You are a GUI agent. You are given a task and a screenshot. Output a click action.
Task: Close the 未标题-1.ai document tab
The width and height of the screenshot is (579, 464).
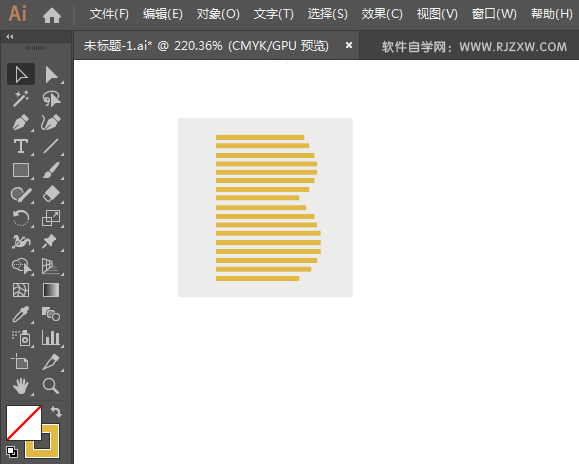(x=349, y=45)
